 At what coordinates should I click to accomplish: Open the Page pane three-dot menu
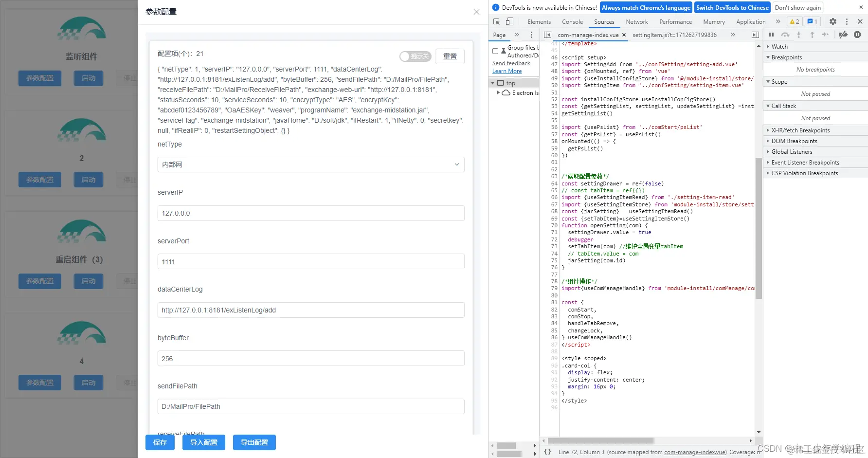point(531,35)
